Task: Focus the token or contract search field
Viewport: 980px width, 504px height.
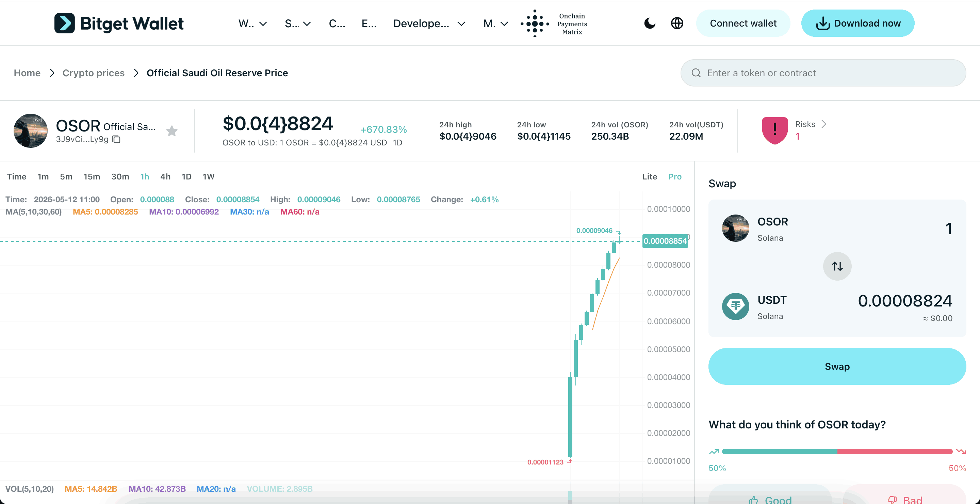Action: click(x=823, y=73)
